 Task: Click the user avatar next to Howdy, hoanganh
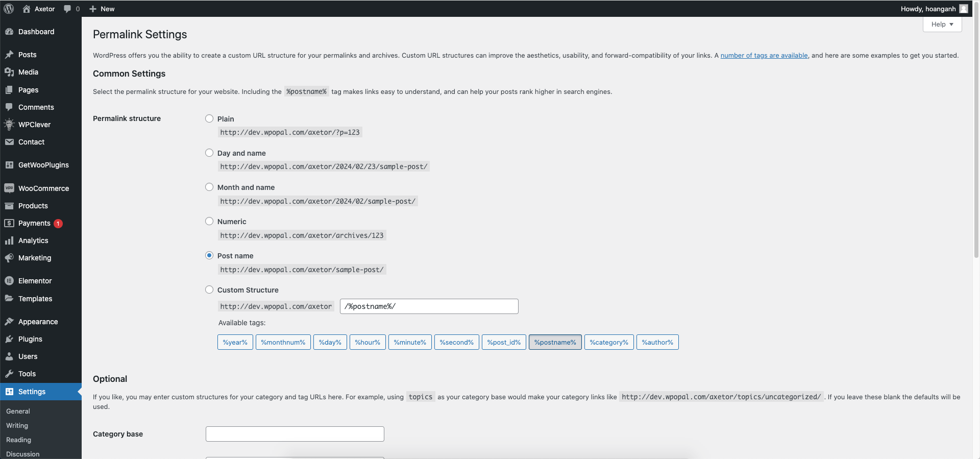tap(963, 9)
